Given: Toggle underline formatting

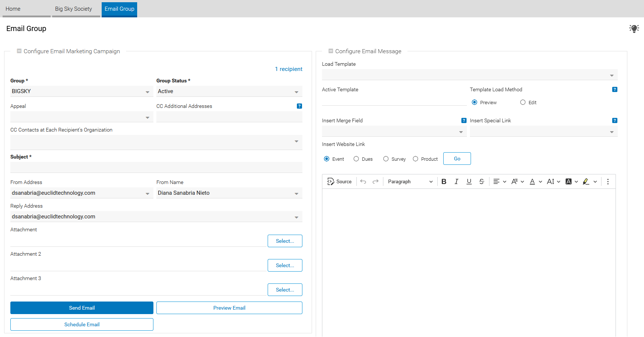Looking at the screenshot, I should (x=469, y=181).
